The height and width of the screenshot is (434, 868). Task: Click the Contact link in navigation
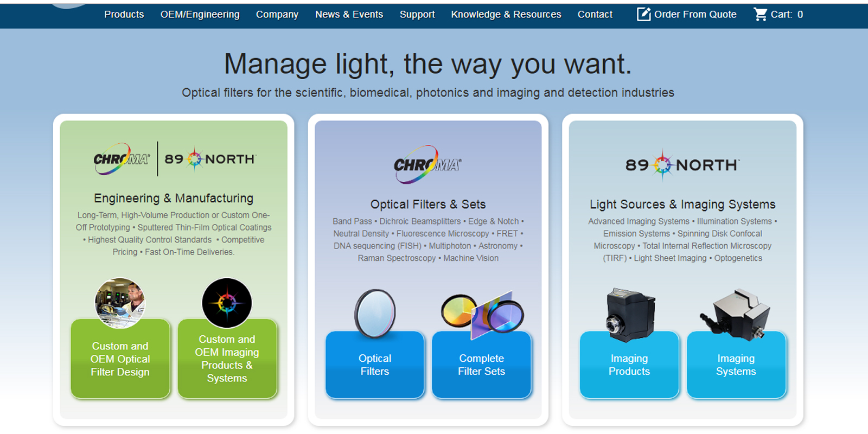pyautogui.click(x=595, y=15)
